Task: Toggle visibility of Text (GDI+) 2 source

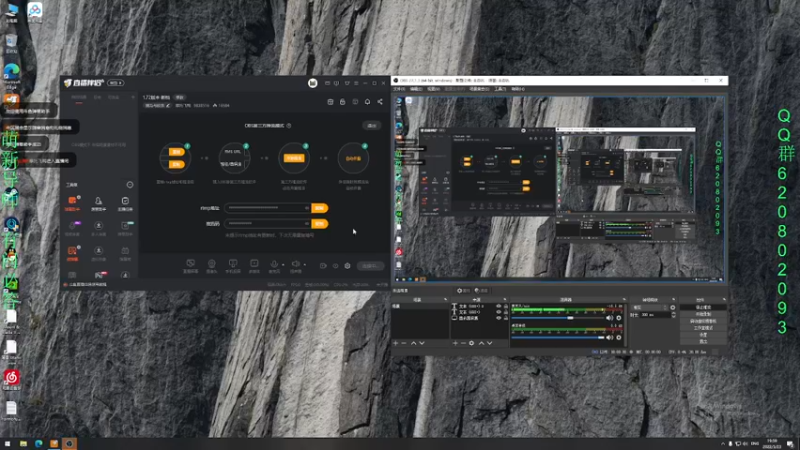Action: click(x=498, y=306)
